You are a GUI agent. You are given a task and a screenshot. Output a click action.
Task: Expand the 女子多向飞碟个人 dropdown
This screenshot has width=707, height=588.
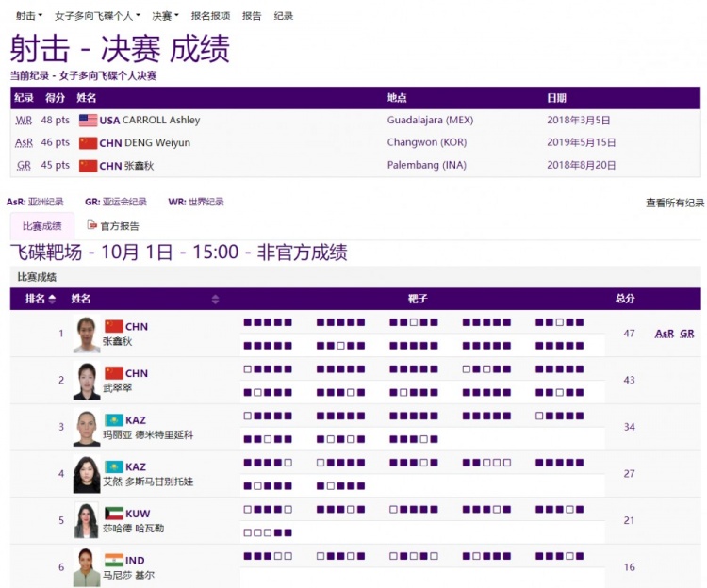pos(97,16)
